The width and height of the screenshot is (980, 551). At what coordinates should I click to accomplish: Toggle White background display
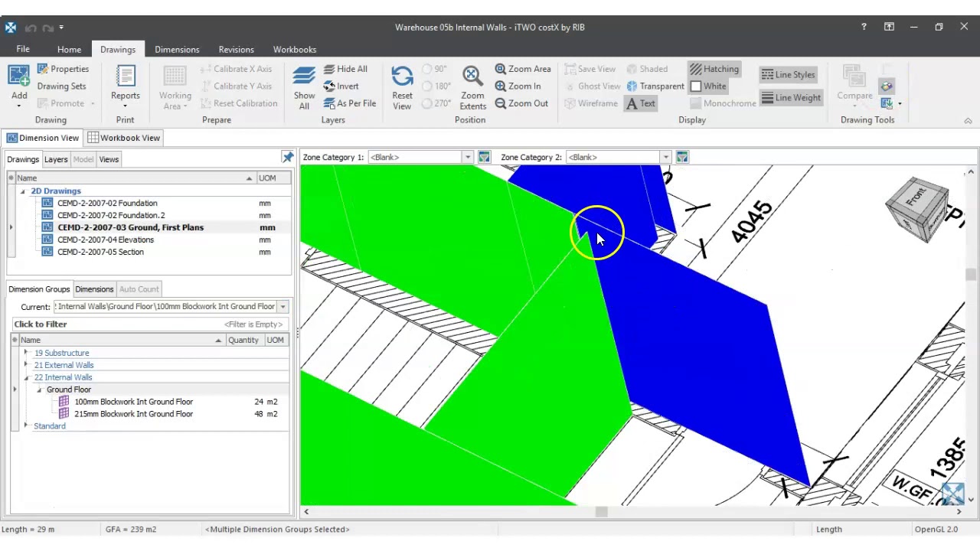point(708,86)
